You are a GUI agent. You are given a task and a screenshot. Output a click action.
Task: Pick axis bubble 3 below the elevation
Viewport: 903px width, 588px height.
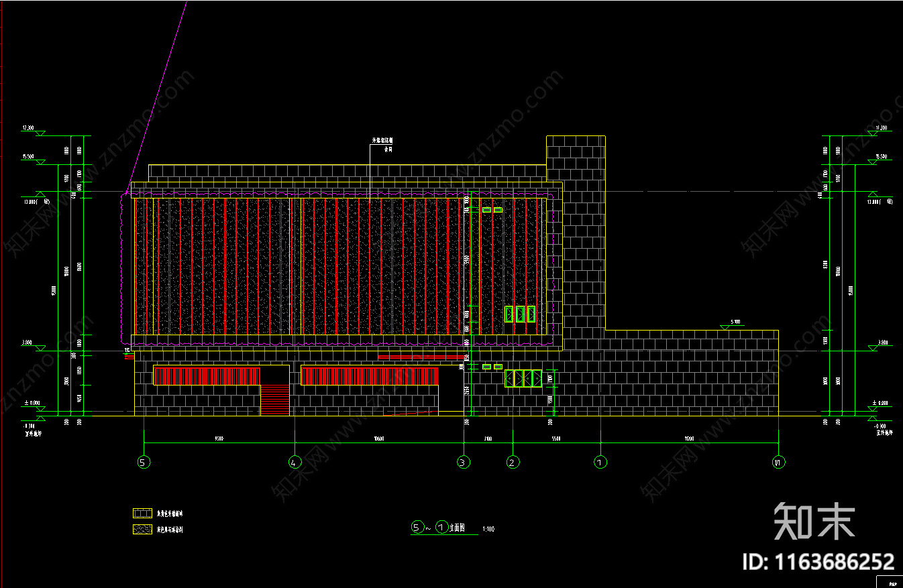pyautogui.click(x=462, y=462)
